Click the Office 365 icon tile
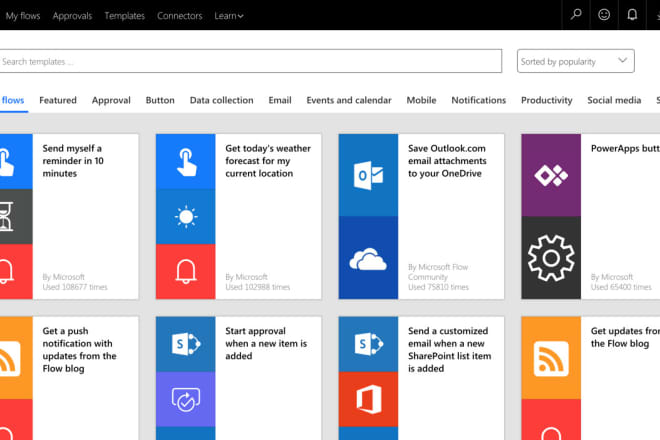Screen dimensions: 660x440 pyautogui.click(x=368, y=399)
